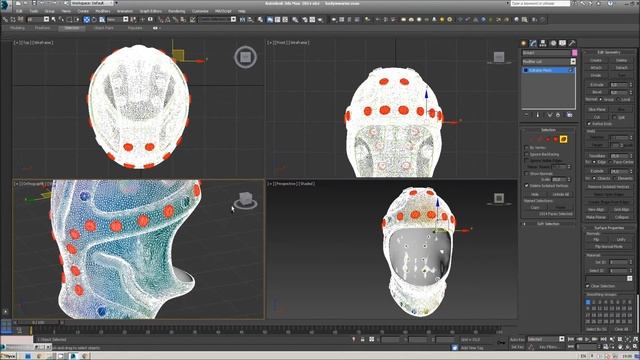Click the Make Planar button
The image size is (640, 360).
(596, 218)
